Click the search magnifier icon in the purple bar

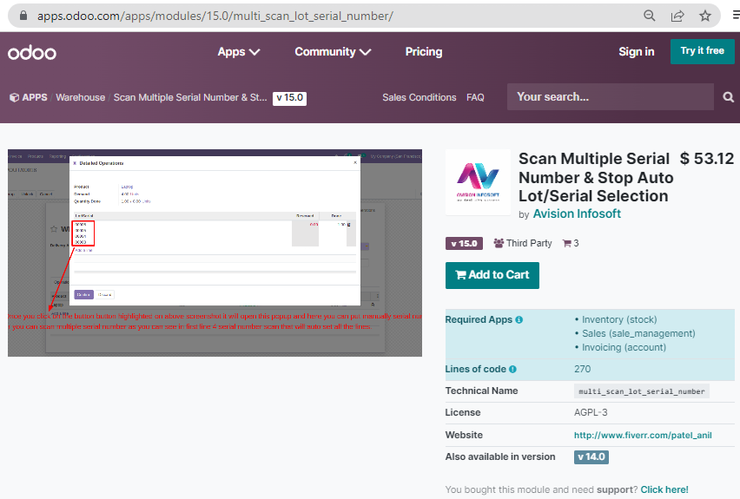click(728, 97)
